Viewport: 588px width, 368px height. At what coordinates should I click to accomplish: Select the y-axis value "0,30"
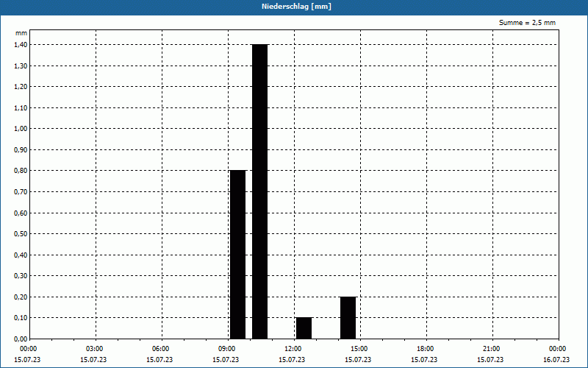[x=21, y=276]
